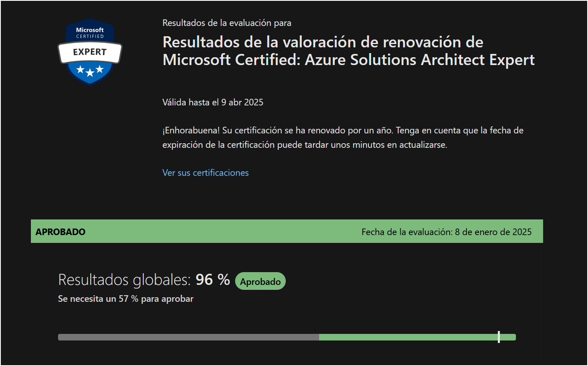Viewport: 588px width, 366px height.
Task: Select the 'APROBADO' banner label
Action: click(x=61, y=232)
